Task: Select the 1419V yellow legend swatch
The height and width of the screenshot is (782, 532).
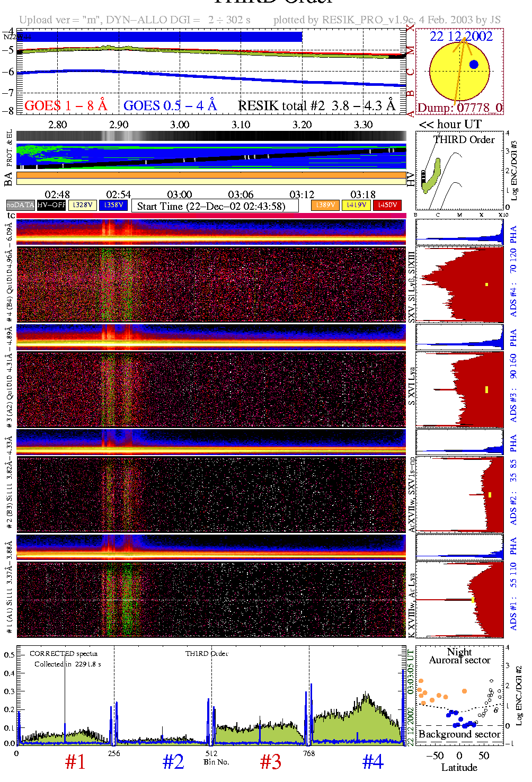Action: [x=356, y=205]
